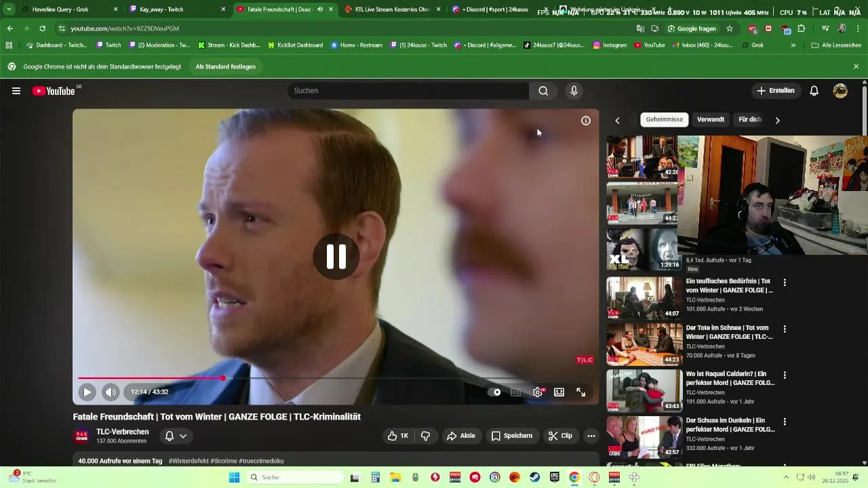Open the TLC-Verbrechen channel name link
Viewport: 868px width, 488px height.
(x=123, y=432)
